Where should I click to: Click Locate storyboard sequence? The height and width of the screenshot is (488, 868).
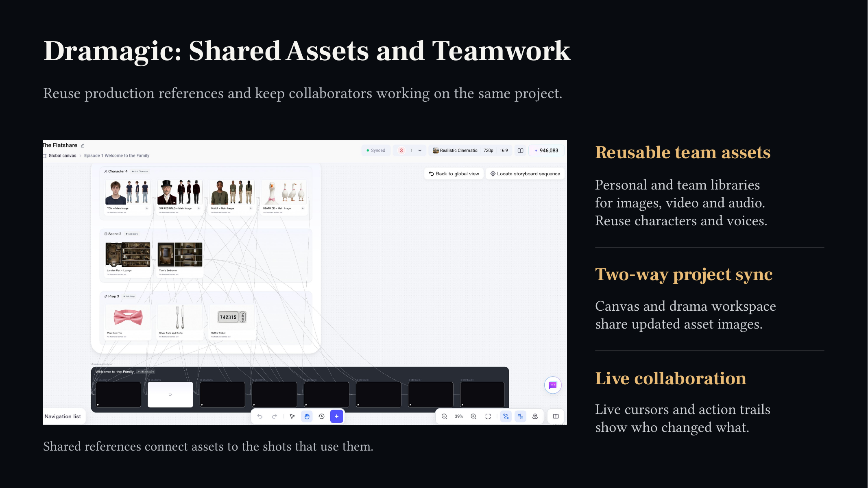tap(525, 174)
